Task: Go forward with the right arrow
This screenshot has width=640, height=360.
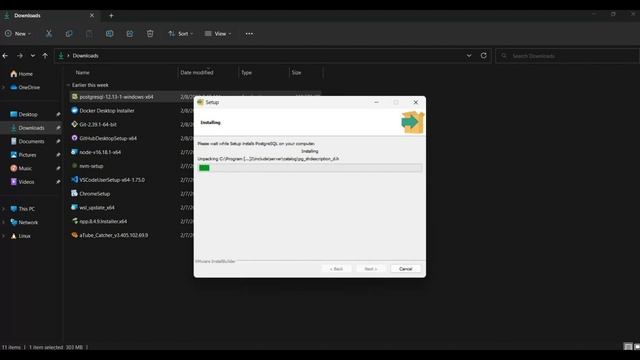Action: pyautogui.click(x=20, y=56)
